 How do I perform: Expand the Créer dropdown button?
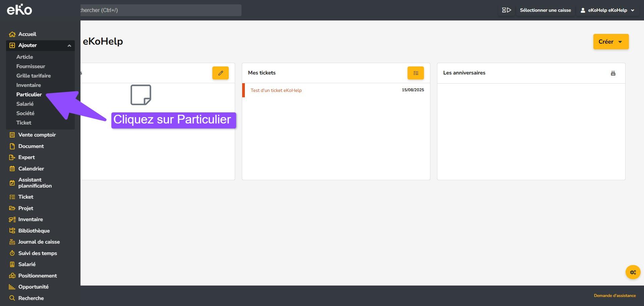pyautogui.click(x=610, y=42)
